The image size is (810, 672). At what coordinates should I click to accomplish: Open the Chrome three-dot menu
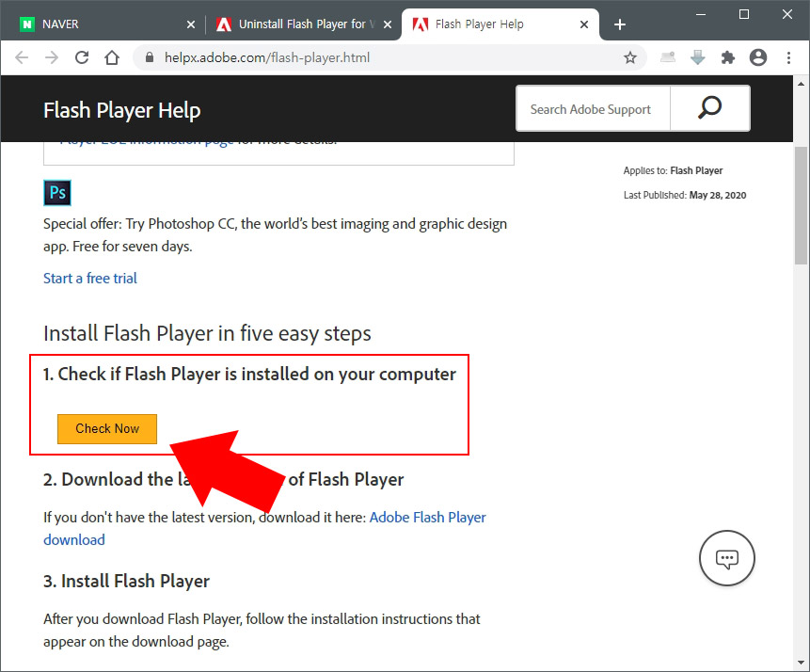click(x=788, y=57)
